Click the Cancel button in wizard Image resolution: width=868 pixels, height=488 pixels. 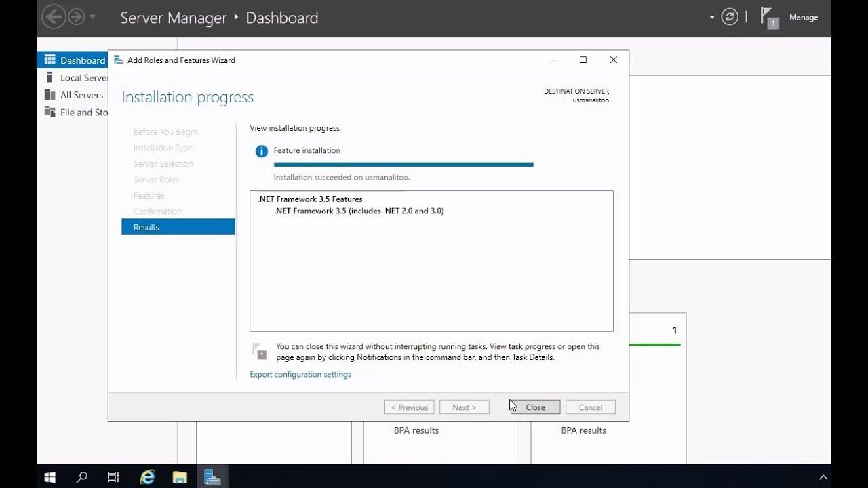click(x=590, y=407)
